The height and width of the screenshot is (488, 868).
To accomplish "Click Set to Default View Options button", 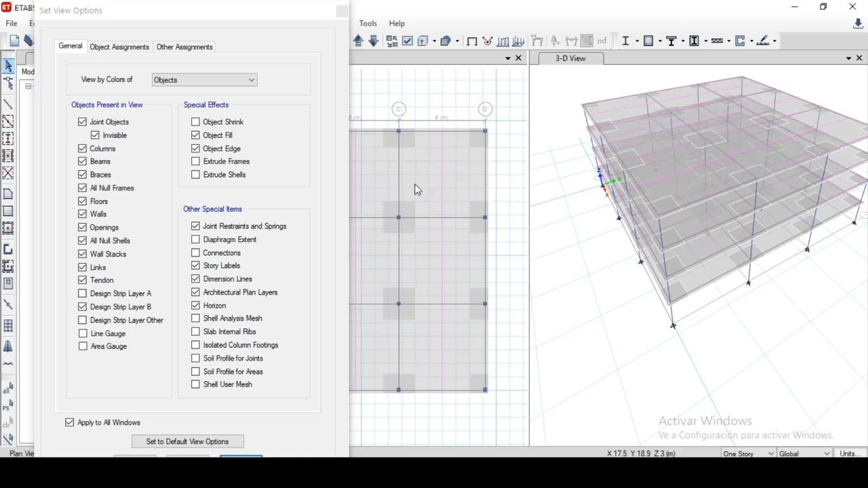I will (188, 442).
